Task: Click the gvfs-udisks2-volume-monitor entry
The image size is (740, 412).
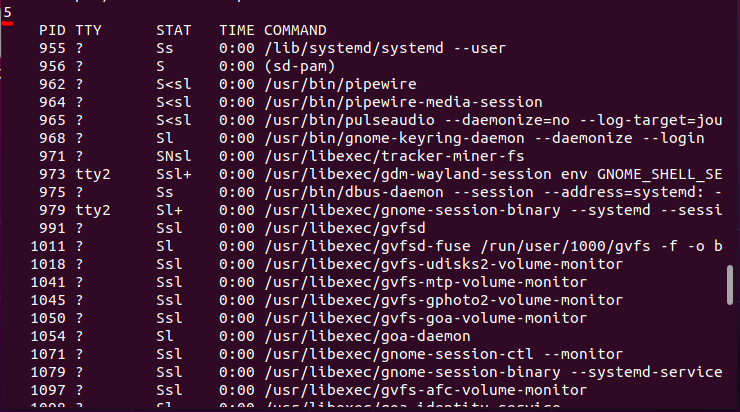Action: [444, 264]
